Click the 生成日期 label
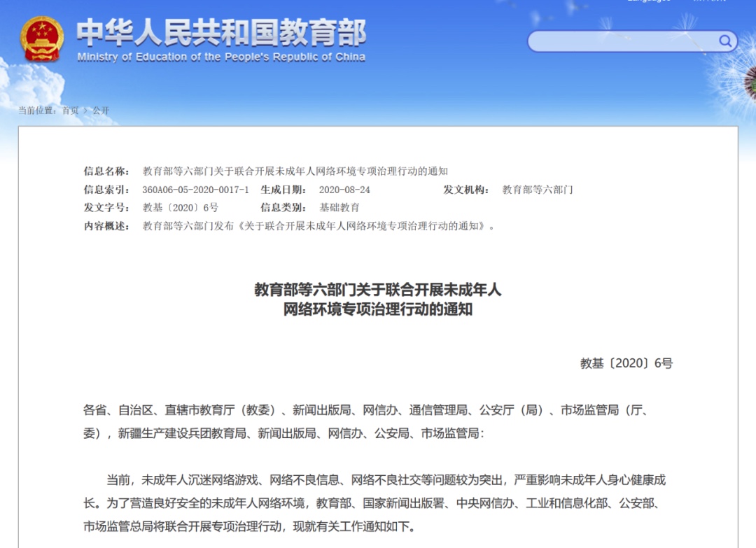Viewport: 756px width, 548px height. pos(283,190)
